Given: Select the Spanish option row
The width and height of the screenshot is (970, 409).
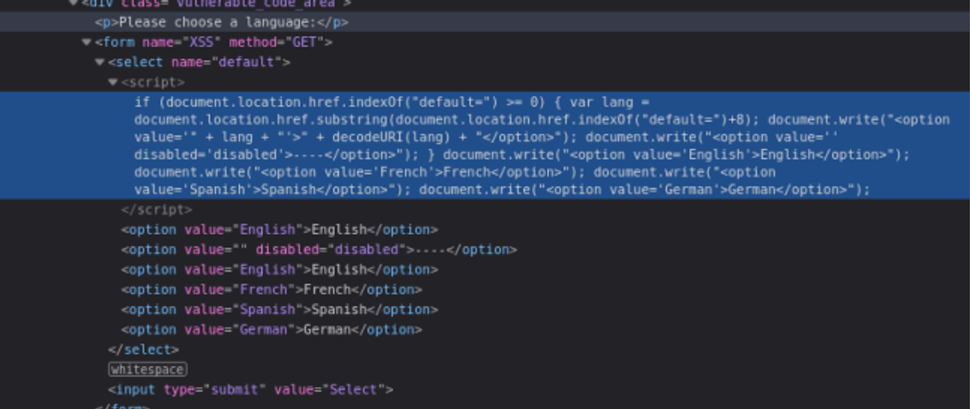Looking at the screenshot, I should pyautogui.click(x=485, y=309).
